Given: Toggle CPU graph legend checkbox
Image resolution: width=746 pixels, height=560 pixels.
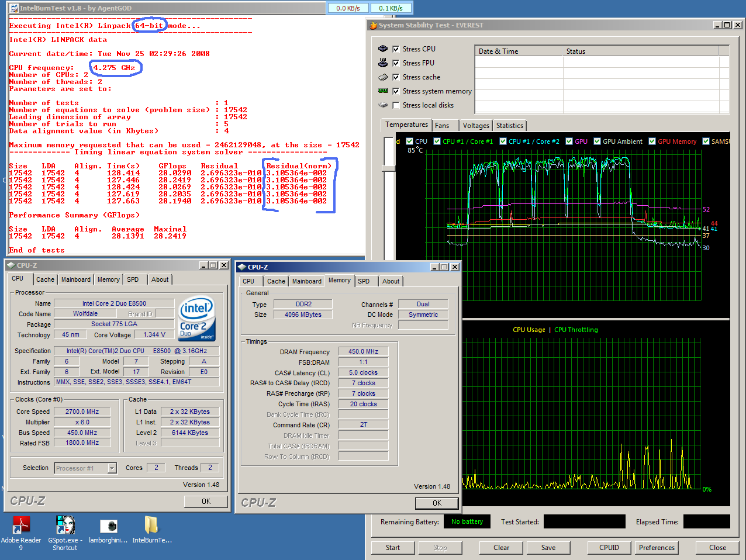Looking at the screenshot, I should (x=409, y=141).
